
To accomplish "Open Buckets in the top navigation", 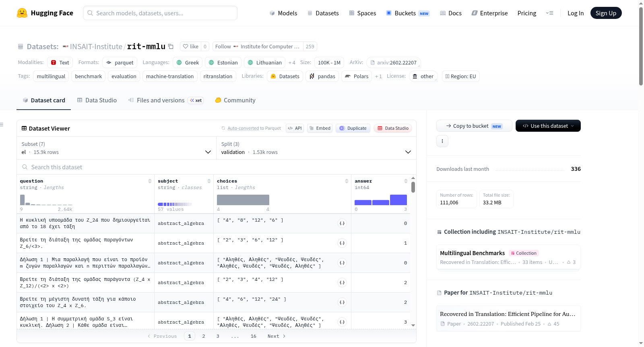I will [408, 13].
